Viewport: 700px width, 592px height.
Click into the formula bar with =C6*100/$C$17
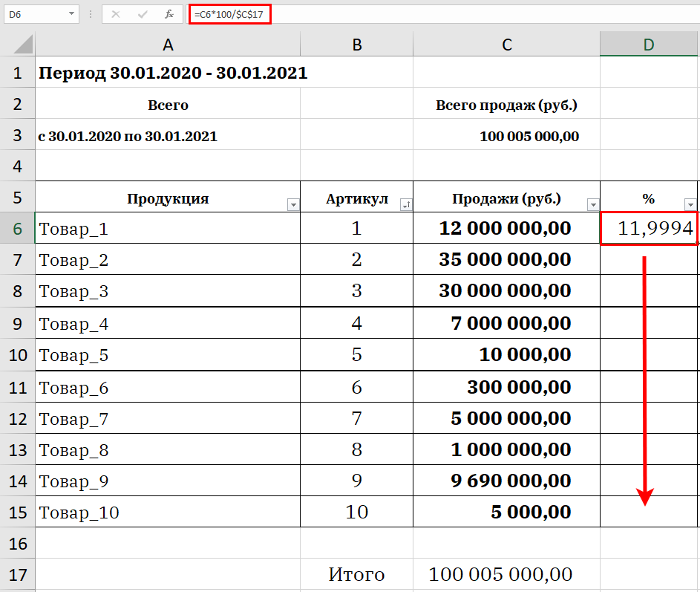pyautogui.click(x=445, y=14)
